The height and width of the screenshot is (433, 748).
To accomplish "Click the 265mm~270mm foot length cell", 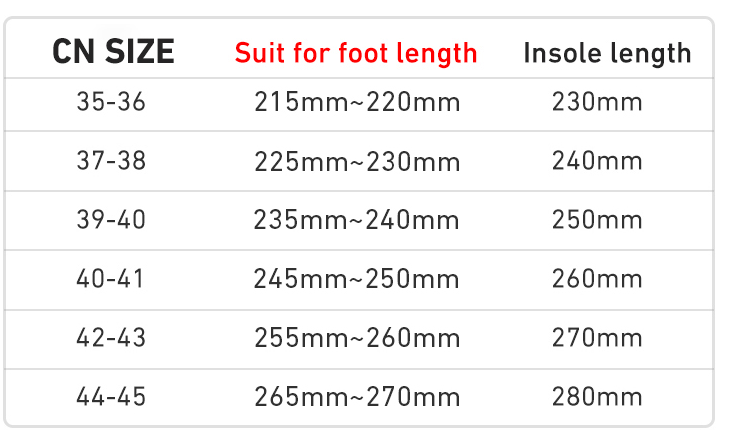I will pyautogui.click(x=357, y=397).
